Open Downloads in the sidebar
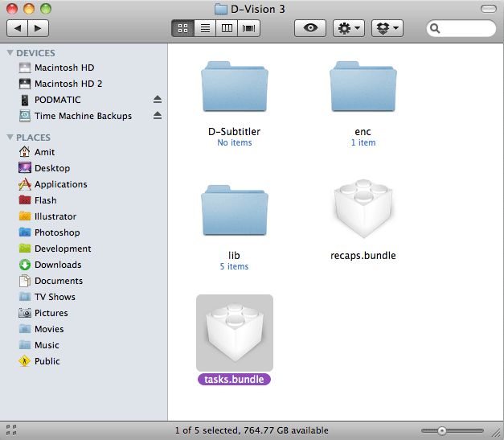 [x=84, y=265]
